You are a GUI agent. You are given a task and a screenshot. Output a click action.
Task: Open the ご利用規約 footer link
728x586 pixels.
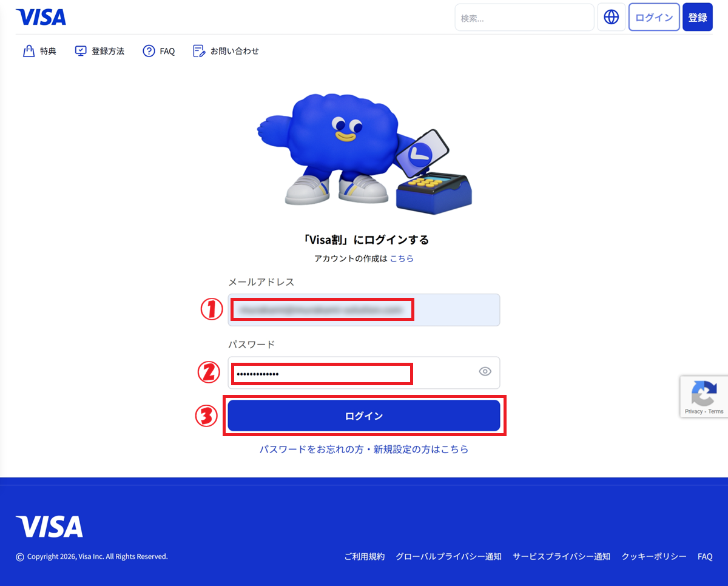pyautogui.click(x=364, y=556)
